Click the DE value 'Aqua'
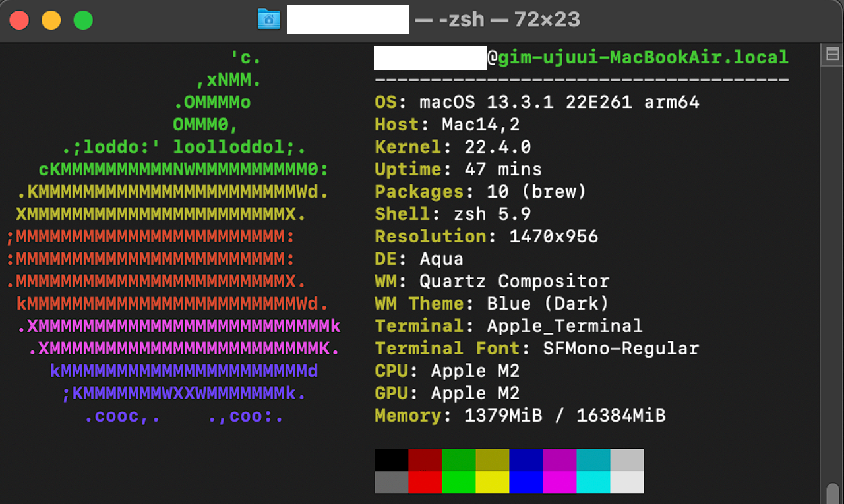The width and height of the screenshot is (844, 504). 441,259
